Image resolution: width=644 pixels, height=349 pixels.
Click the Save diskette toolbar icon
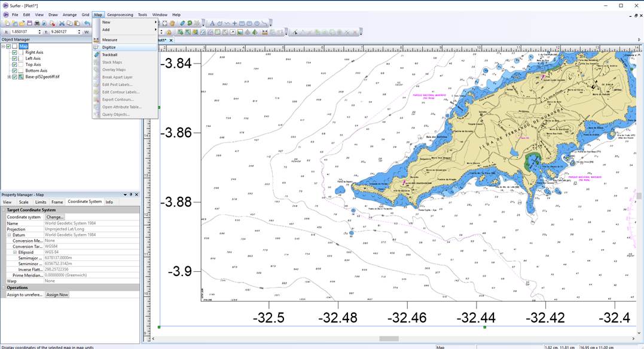(x=29, y=23)
